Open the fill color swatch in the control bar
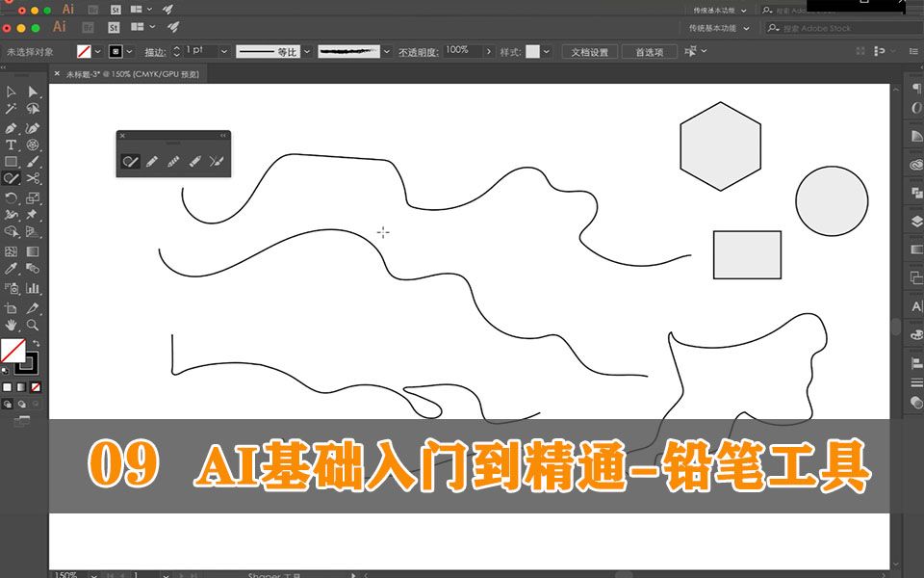Screen dimensions: 924x578 [x=84, y=51]
